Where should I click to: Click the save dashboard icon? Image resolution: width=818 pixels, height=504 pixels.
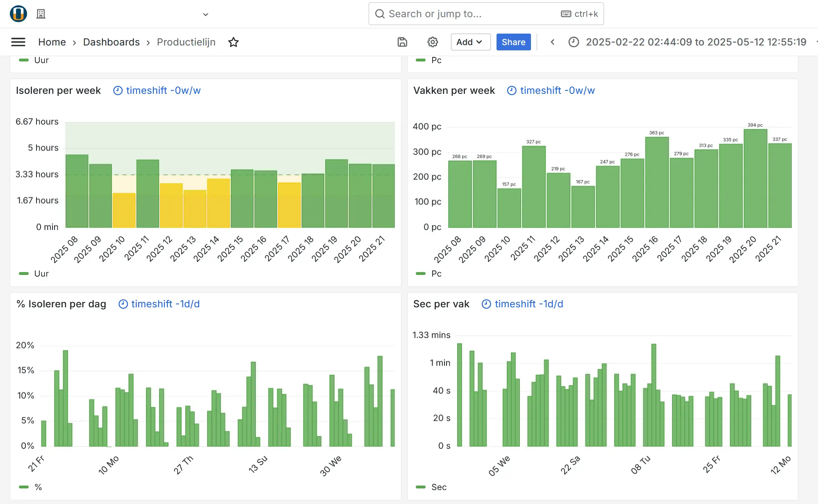(402, 42)
